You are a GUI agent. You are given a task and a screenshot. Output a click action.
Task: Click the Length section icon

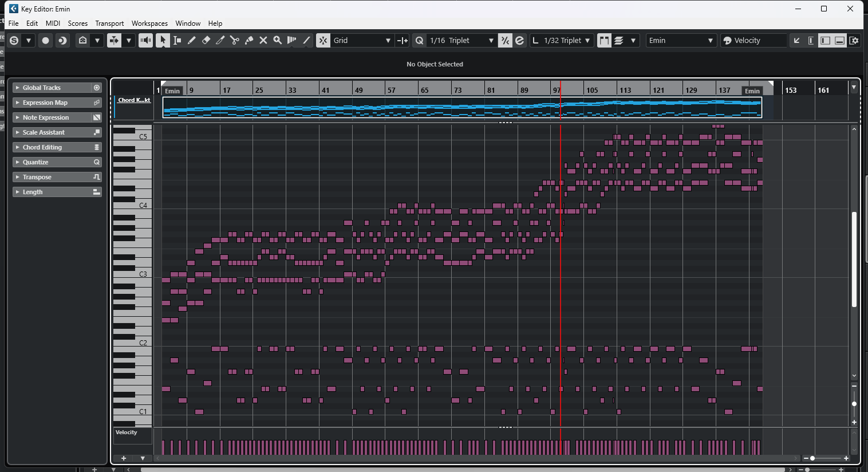pos(97,192)
